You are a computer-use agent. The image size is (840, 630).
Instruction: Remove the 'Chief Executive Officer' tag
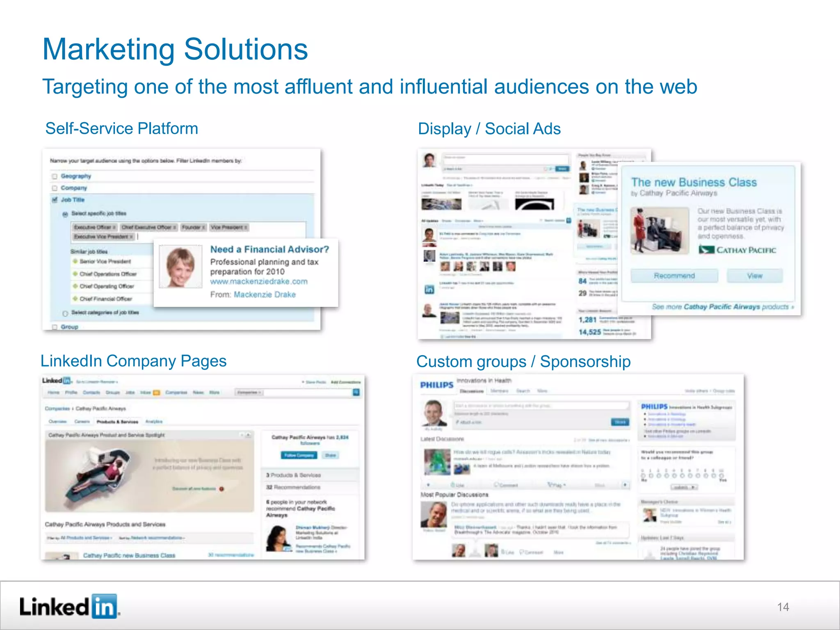(174, 227)
